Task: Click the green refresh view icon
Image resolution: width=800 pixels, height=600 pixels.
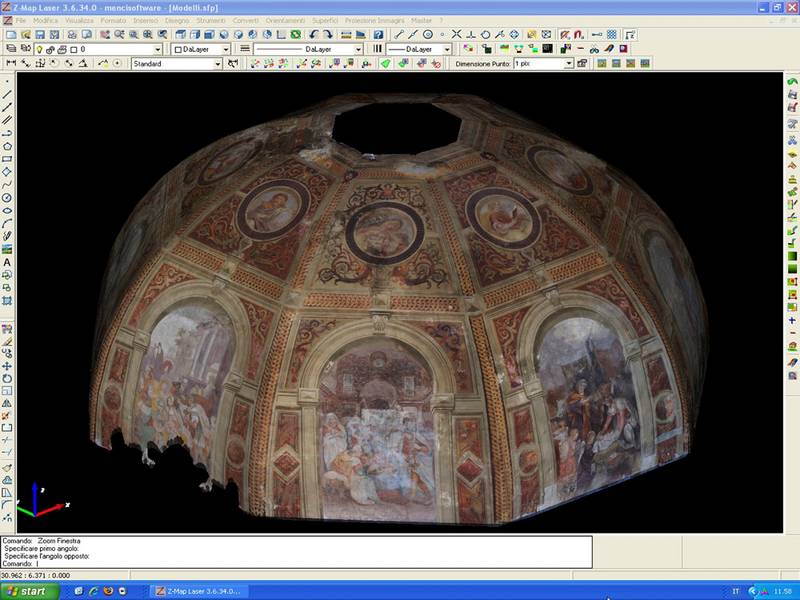Action: pyautogui.click(x=295, y=35)
